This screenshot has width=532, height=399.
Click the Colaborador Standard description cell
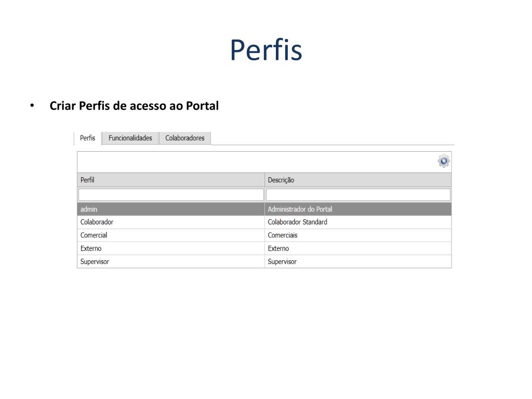click(358, 222)
